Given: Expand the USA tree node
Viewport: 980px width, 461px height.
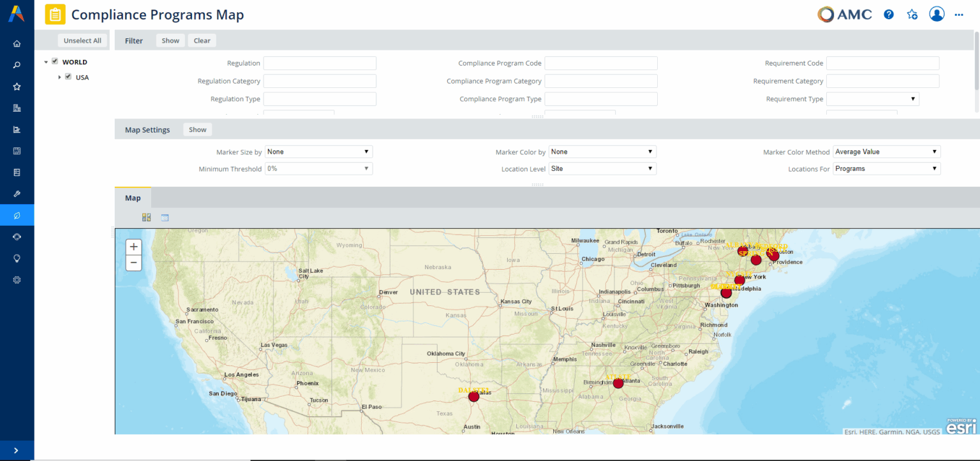Looking at the screenshot, I should point(59,77).
